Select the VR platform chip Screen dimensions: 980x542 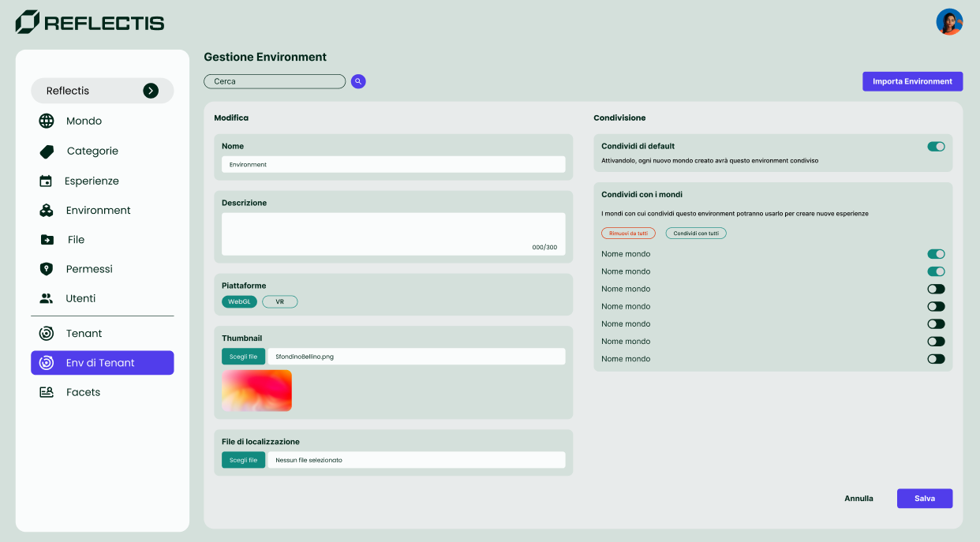279,301
